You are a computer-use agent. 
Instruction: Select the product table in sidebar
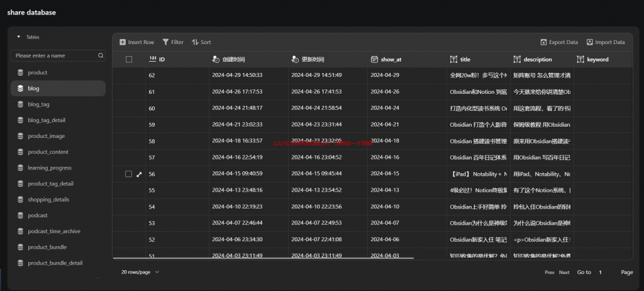click(37, 72)
